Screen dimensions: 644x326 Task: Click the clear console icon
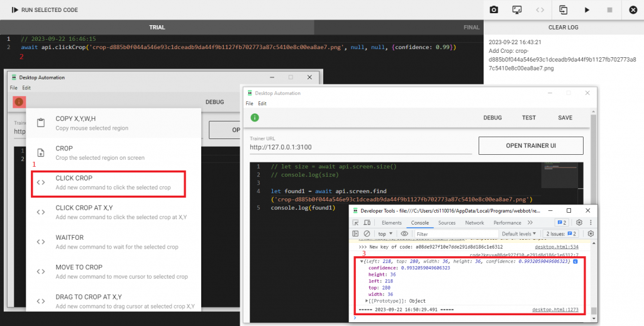coord(367,233)
